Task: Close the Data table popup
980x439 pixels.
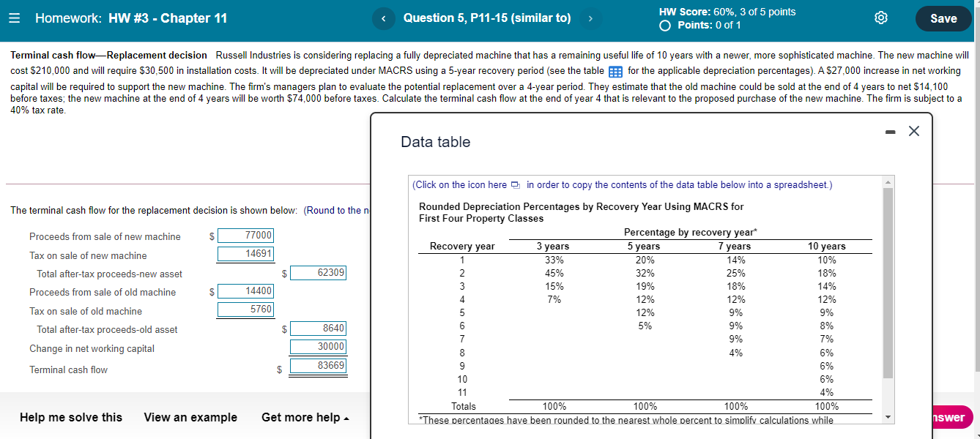Action: click(x=913, y=131)
